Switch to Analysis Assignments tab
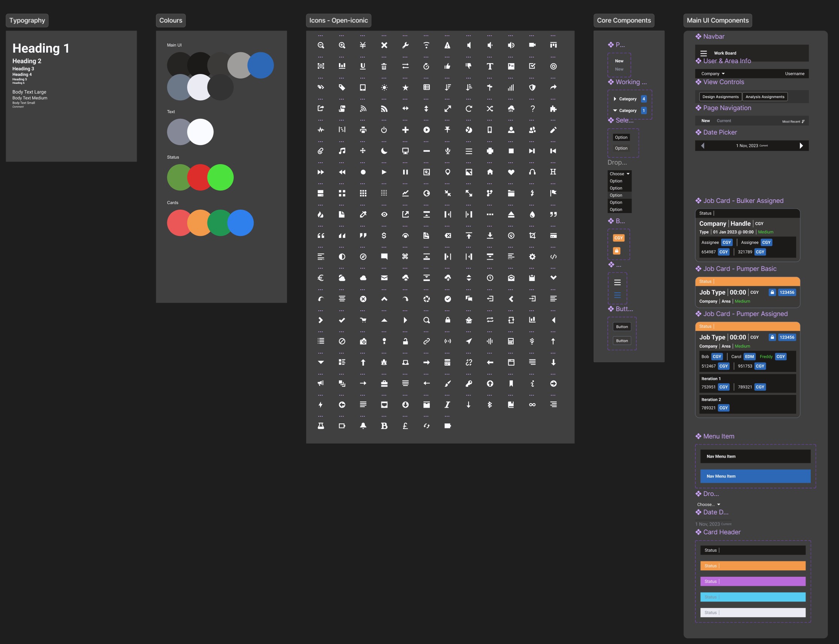 coord(764,97)
